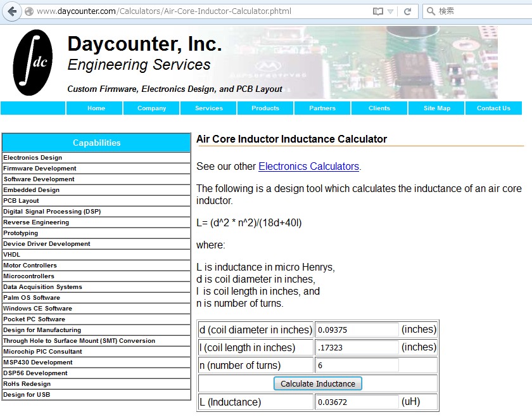Click the Daycounter, Inc. banner title

click(144, 44)
